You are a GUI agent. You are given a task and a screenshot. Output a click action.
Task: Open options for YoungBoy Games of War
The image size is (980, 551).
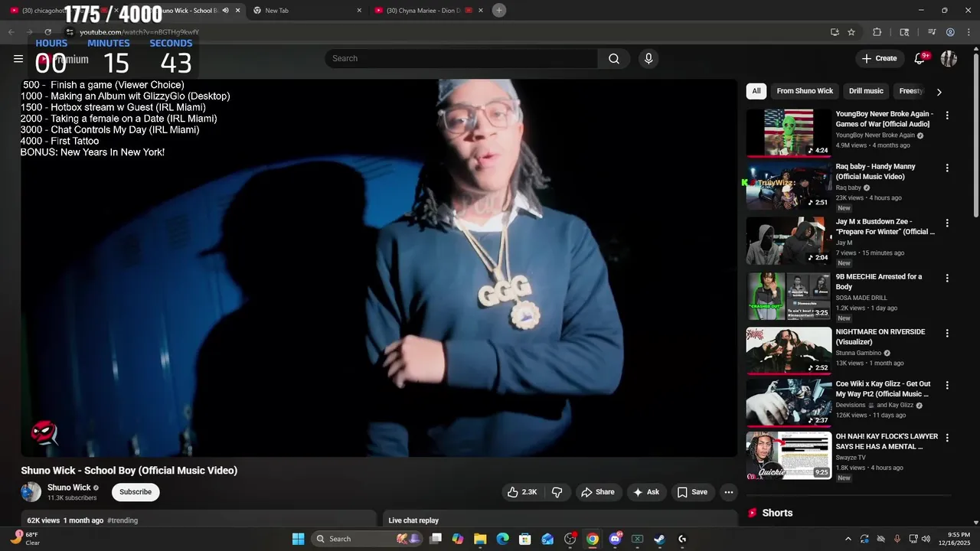tap(947, 116)
